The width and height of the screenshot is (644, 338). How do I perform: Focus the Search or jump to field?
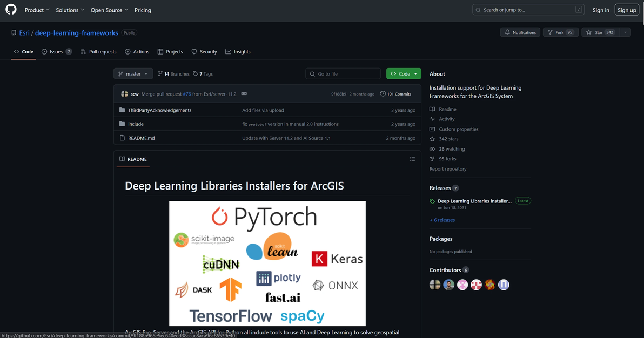528,10
